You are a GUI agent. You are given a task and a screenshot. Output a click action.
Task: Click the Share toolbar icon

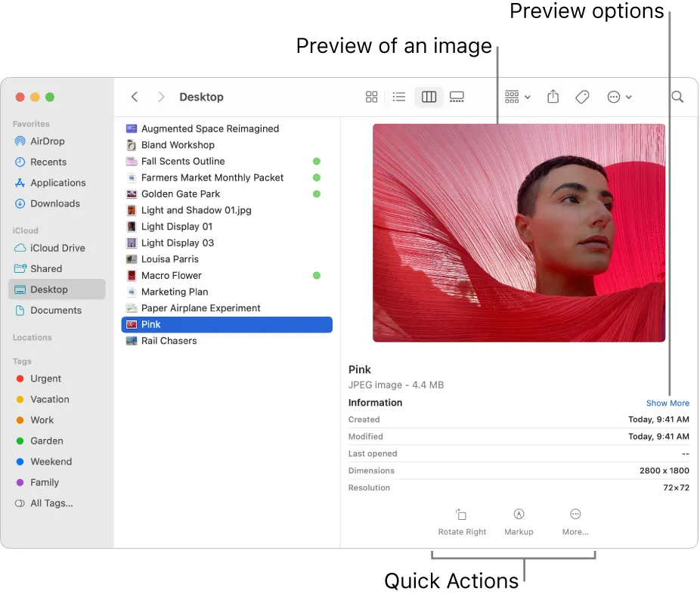coord(553,97)
